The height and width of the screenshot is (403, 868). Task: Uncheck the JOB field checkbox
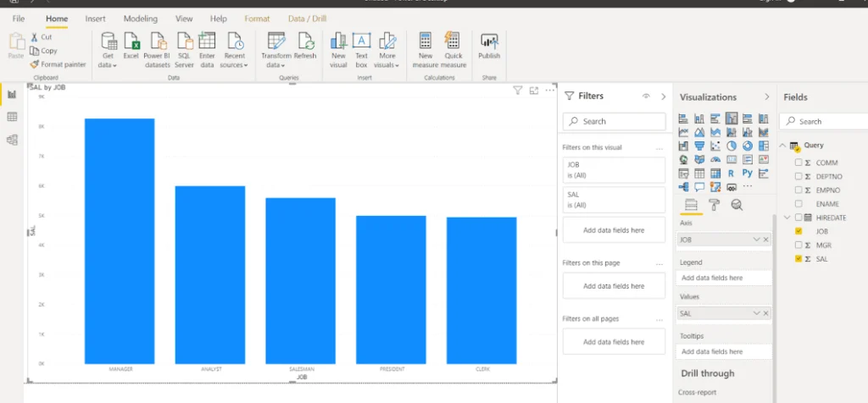798,231
